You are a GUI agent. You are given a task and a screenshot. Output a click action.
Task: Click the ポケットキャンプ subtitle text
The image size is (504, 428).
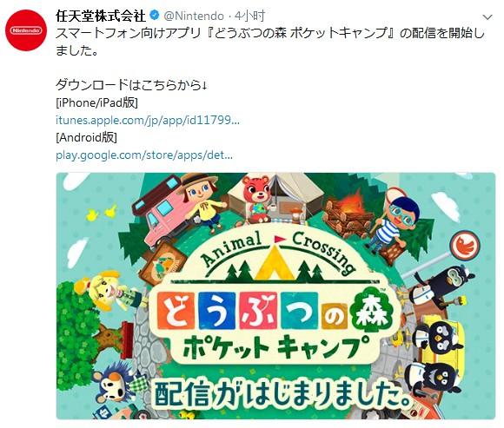point(276,348)
